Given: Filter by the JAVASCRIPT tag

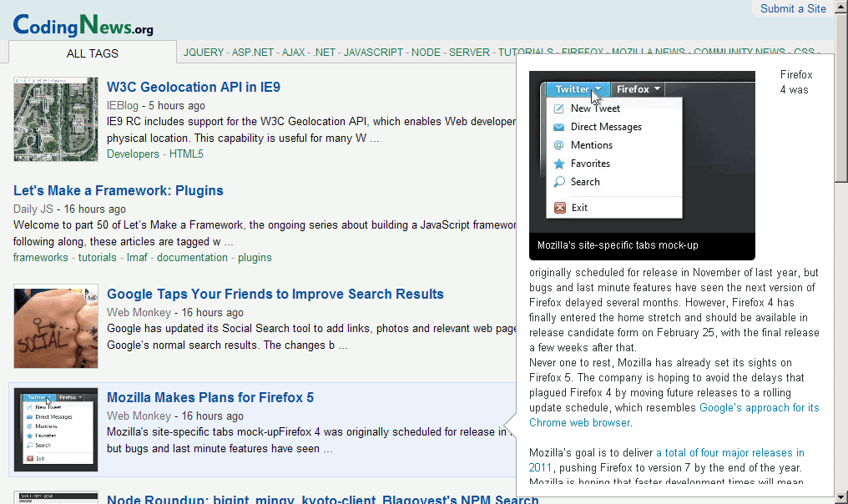Looking at the screenshot, I should click(x=374, y=53).
